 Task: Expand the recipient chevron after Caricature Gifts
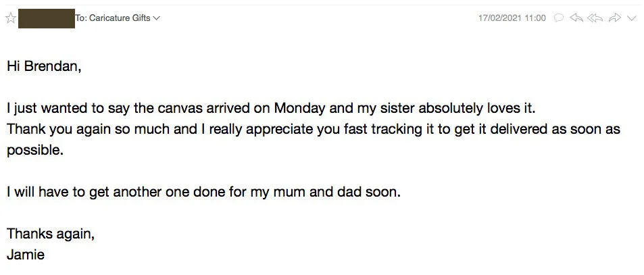click(x=156, y=18)
